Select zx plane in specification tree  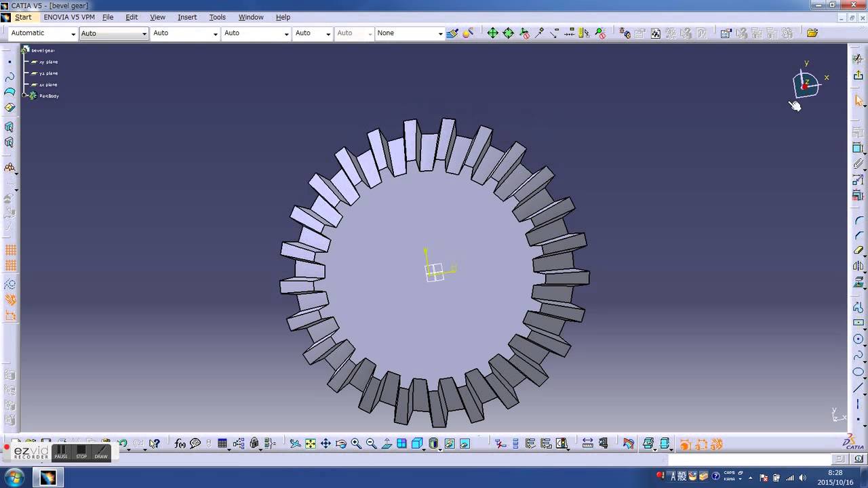coord(48,85)
